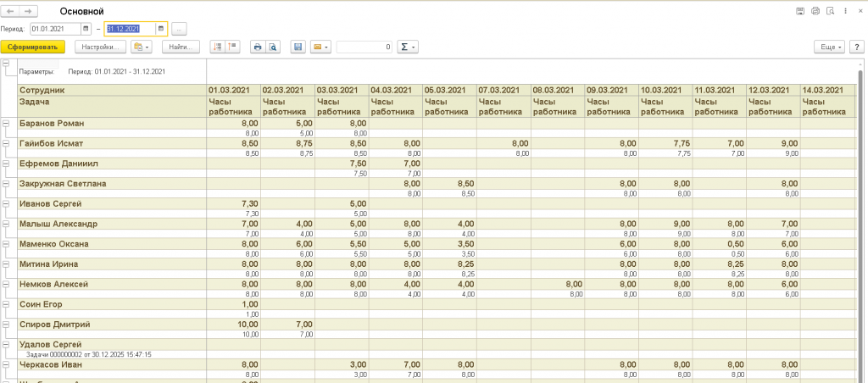Click the start date field 01.01.2021
The width and height of the screenshot is (868, 383).
(56, 29)
